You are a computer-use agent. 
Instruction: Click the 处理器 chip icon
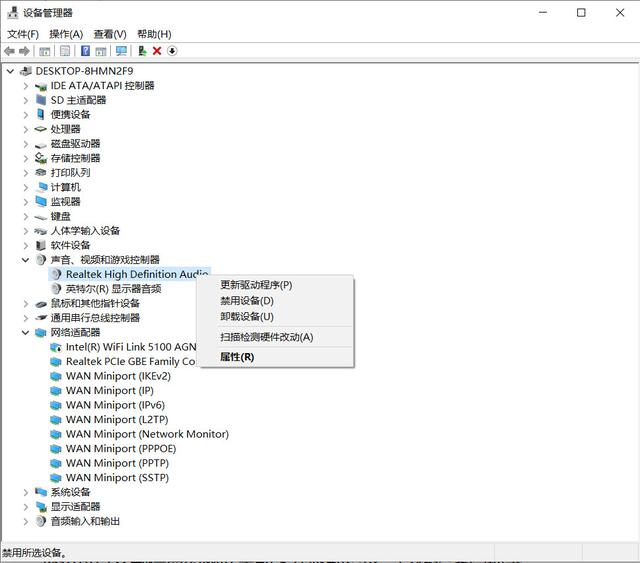point(41,129)
